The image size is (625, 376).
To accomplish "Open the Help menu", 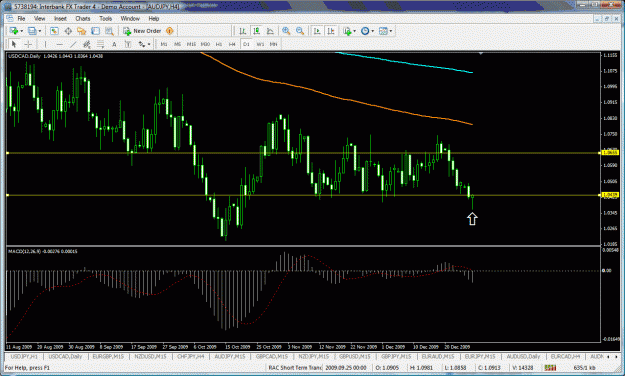I will coord(154,18).
